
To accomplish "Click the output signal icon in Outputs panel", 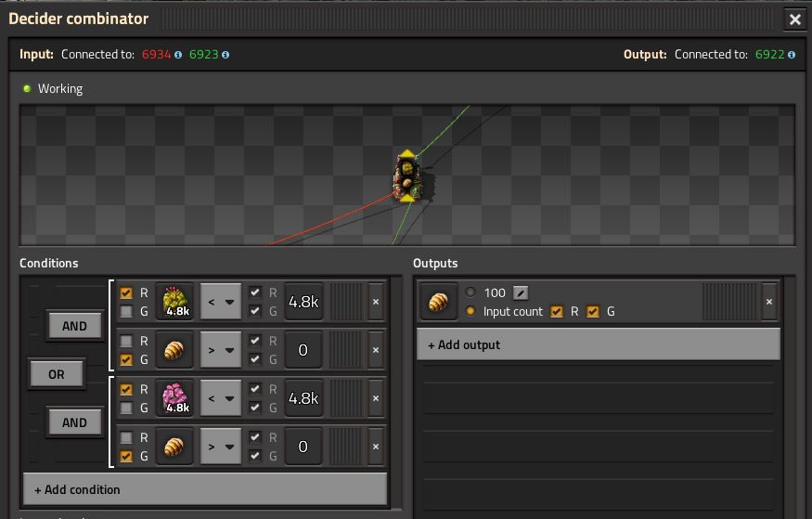I will click(x=438, y=302).
